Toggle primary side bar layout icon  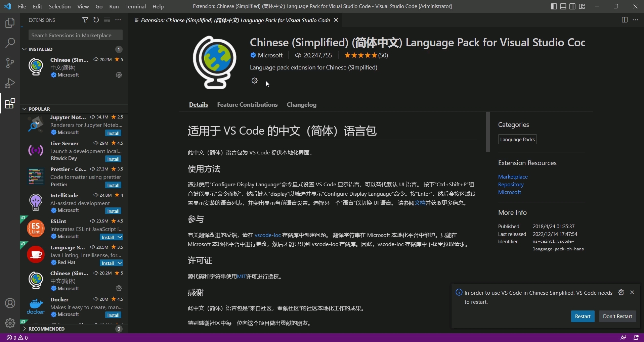point(554,6)
